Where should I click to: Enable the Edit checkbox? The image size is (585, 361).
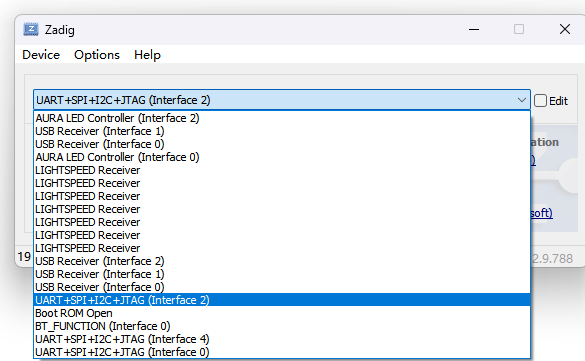540,101
